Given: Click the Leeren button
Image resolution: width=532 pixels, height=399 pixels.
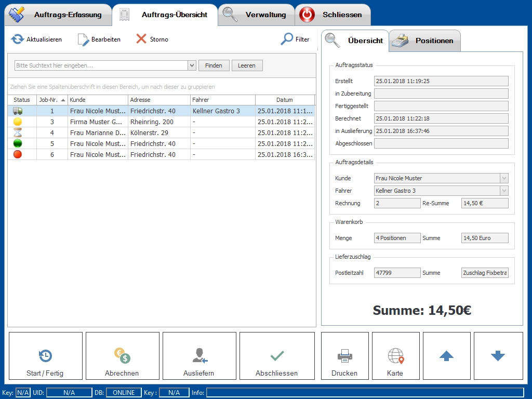Looking at the screenshot, I should [x=247, y=65].
